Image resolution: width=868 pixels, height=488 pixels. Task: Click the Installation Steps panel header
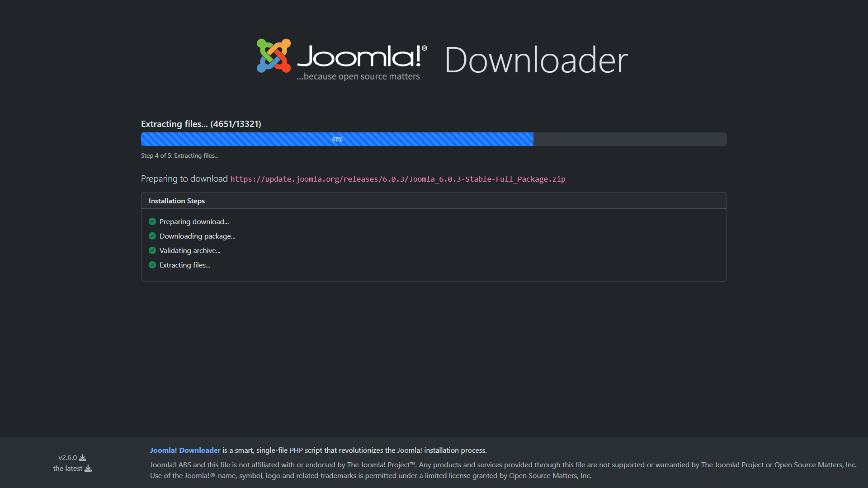177,201
